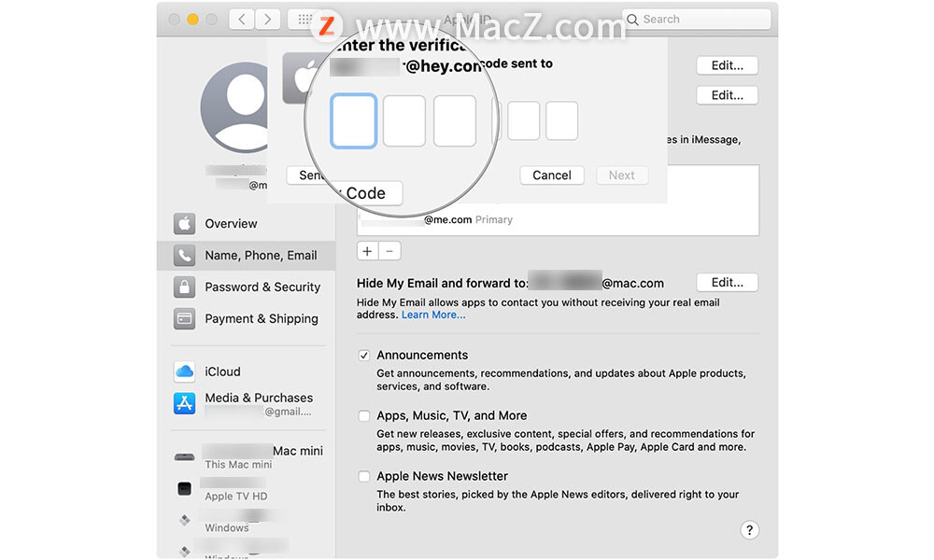This screenshot has width=934, height=560.
Task: Click "This Mac mini" label
Action: (238, 465)
